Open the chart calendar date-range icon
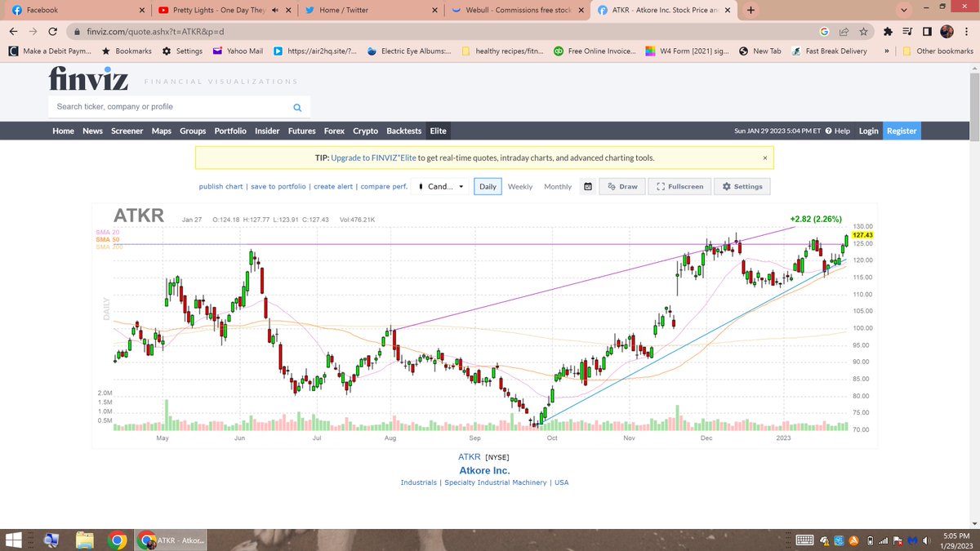Image resolution: width=980 pixels, height=551 pixels. point(588,186)
